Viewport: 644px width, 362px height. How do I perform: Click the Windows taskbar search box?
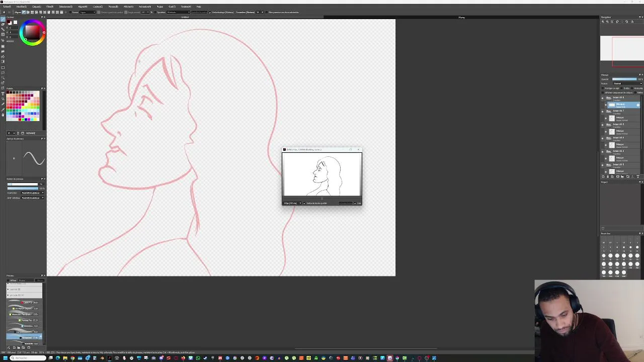28,358
